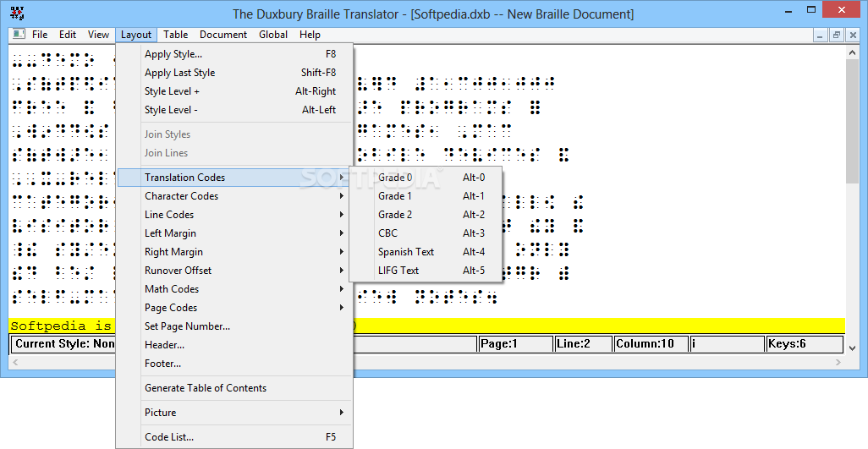The image size is (868, 449).
Task: Click the scroll up arrow
Action: tap(853, 52)
